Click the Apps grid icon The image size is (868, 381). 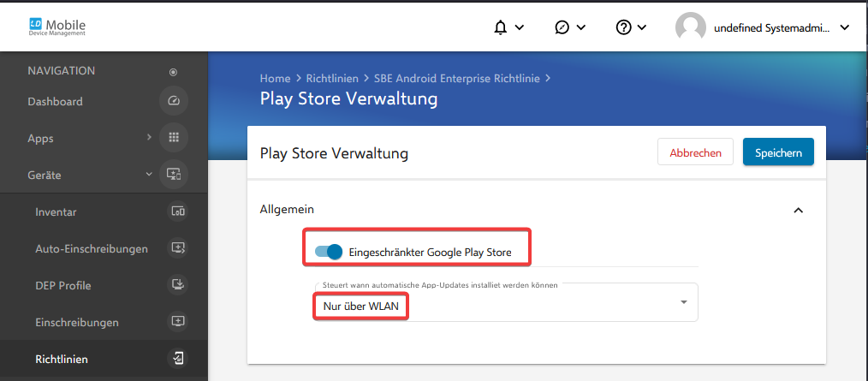[x=173, y=137]
